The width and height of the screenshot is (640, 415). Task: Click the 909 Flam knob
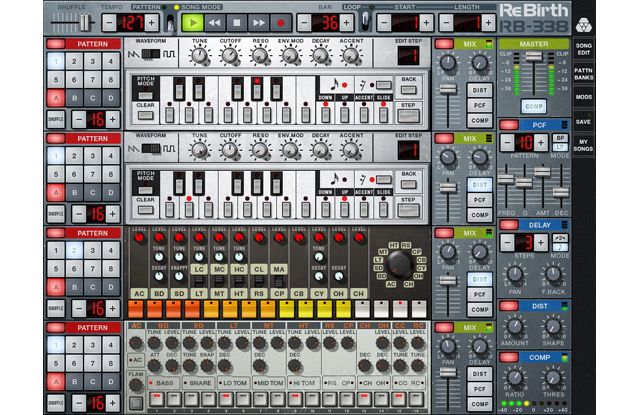point(136,384)
